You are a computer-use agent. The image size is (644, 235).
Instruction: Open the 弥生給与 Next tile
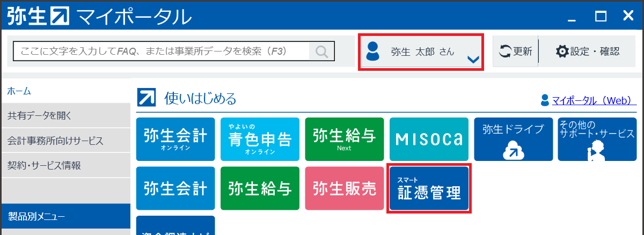345,139
